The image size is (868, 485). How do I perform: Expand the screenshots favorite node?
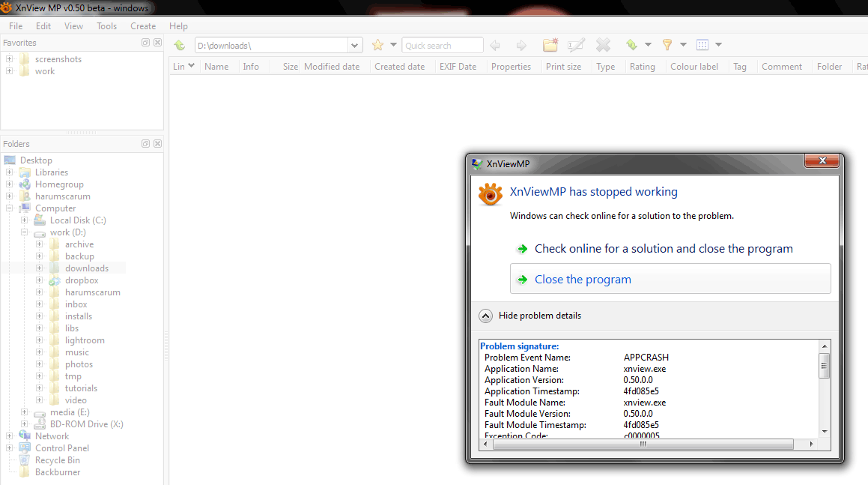tap(10, 58)
